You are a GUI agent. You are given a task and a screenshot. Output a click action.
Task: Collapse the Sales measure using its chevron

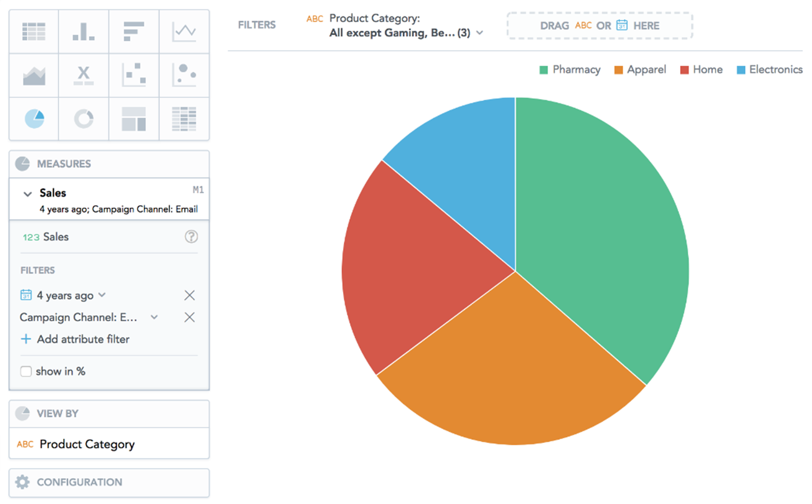27,194
